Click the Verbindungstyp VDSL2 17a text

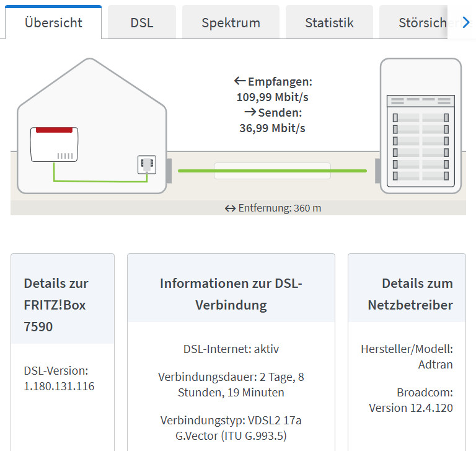(231, 420)
